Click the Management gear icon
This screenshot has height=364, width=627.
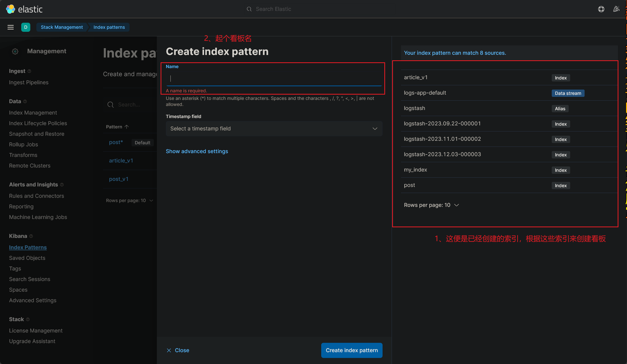15,51
